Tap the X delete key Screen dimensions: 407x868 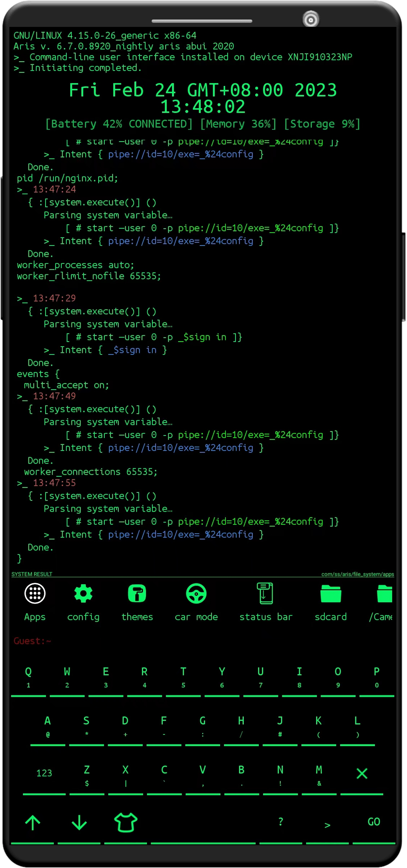362,773
